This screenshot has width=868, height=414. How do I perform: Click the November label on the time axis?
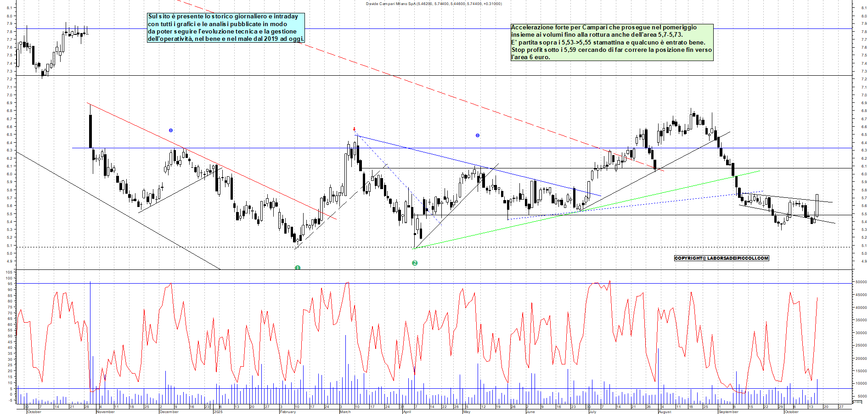point(106,412)
